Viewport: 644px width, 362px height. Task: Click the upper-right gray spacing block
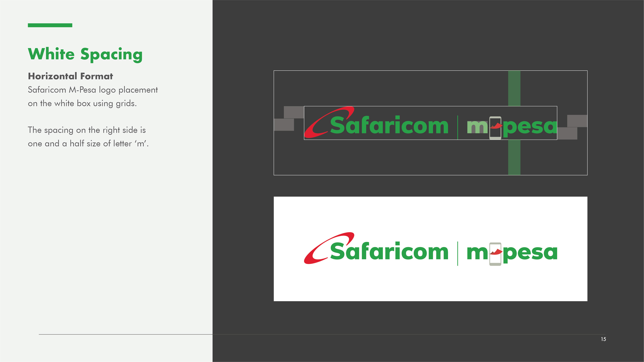click(x=577, y=121)
